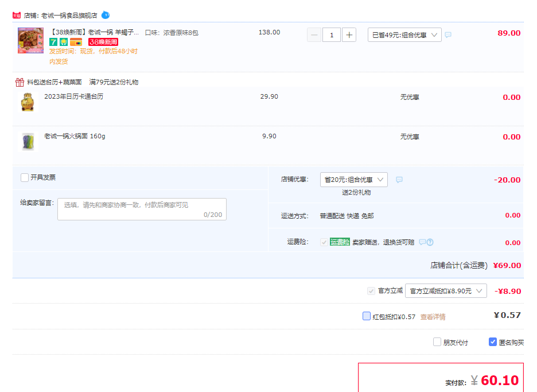The image size is (537, 392).
Task: Click the 料包送台历+蔬菜面 promotion text
Action: point(55,82)
